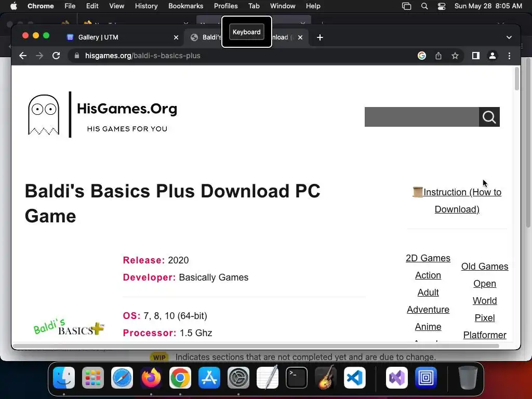Open the Bookmarks menu
Image resolution: width=532 pixels, height=399 pixels.
click(x=185, y=6)
